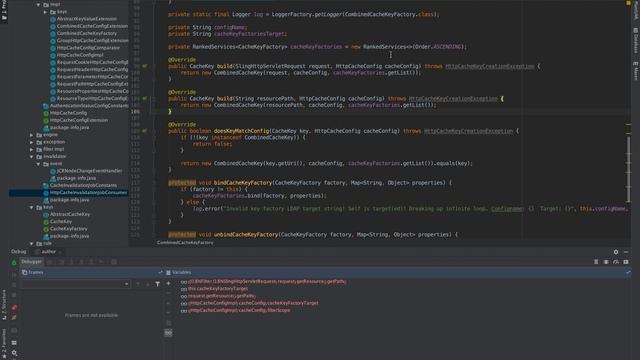Hide the Debug tool window

pyautogui.click(x=626, y=252)
